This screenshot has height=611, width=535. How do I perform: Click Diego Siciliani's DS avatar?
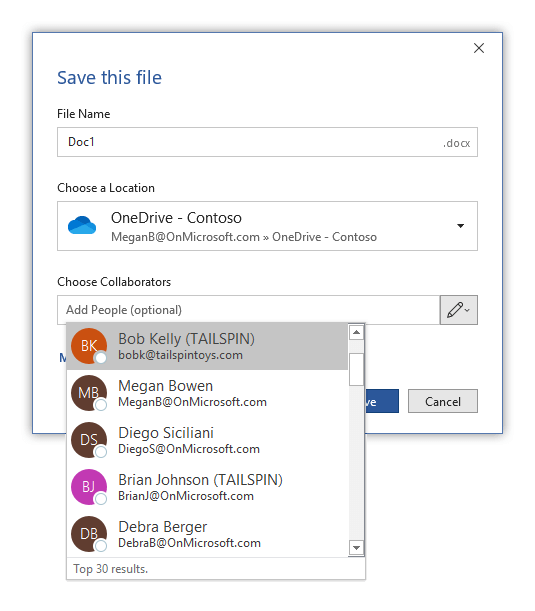[89, 440]
